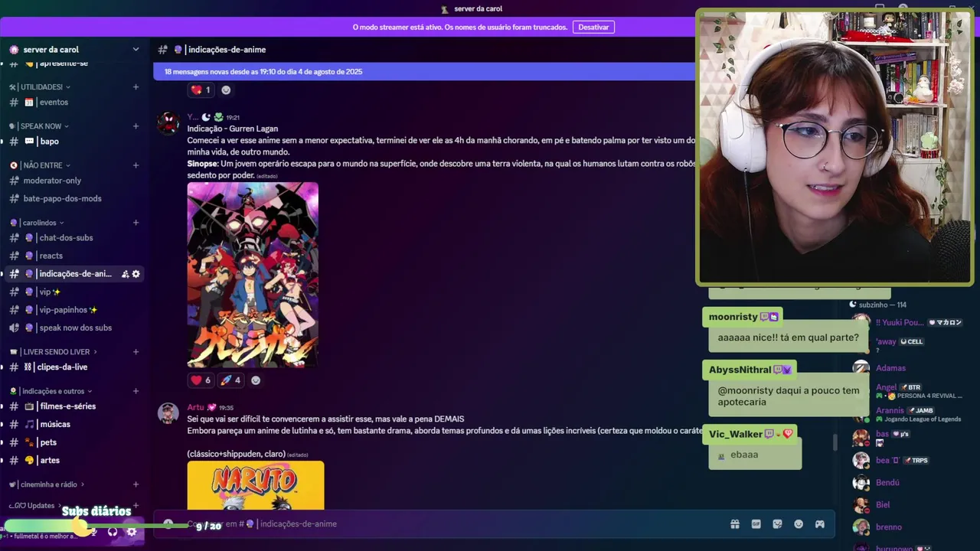Screen dimensions: 980x551
Task: Open the activities game controller icon
Action: pos(819,524)
